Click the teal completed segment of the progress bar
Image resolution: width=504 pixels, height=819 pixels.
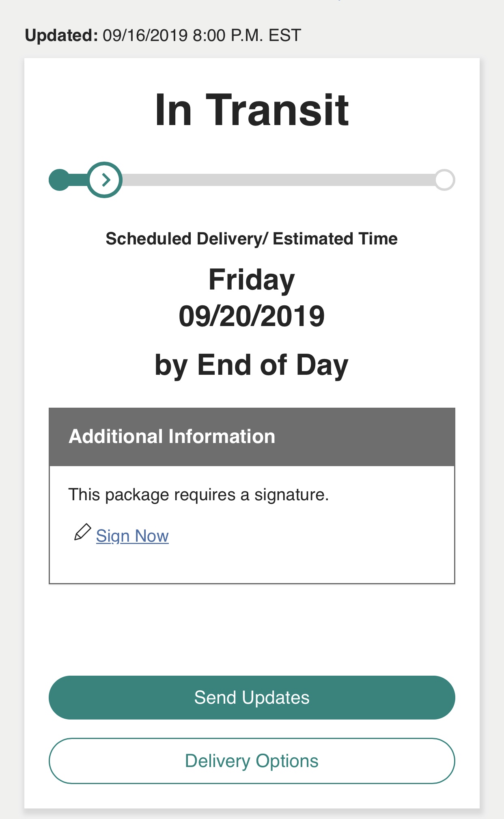tap(79, 179)
